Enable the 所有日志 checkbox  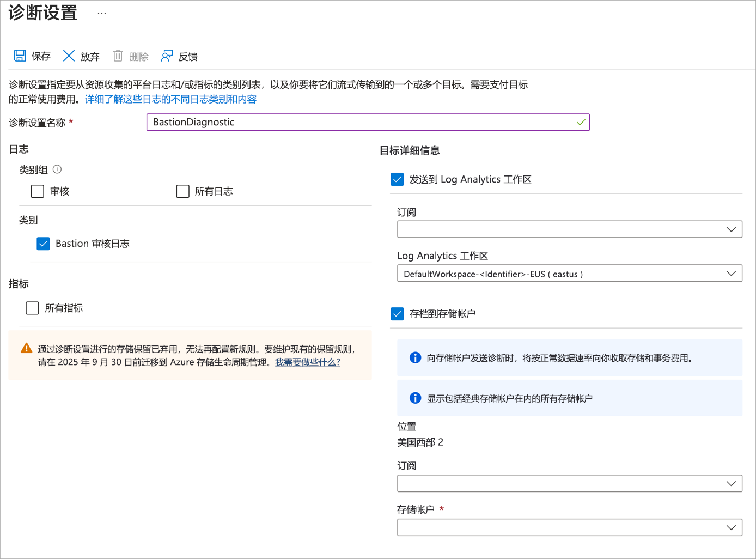(183, 191)
